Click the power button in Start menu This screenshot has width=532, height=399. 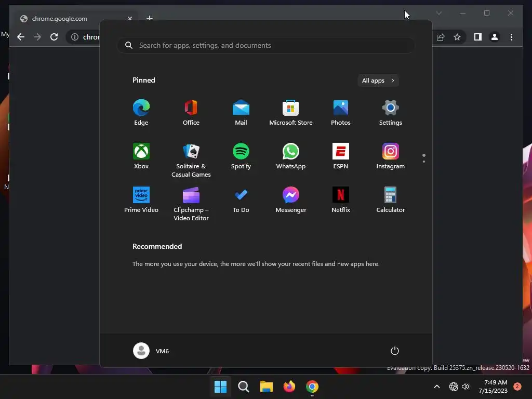395,351
